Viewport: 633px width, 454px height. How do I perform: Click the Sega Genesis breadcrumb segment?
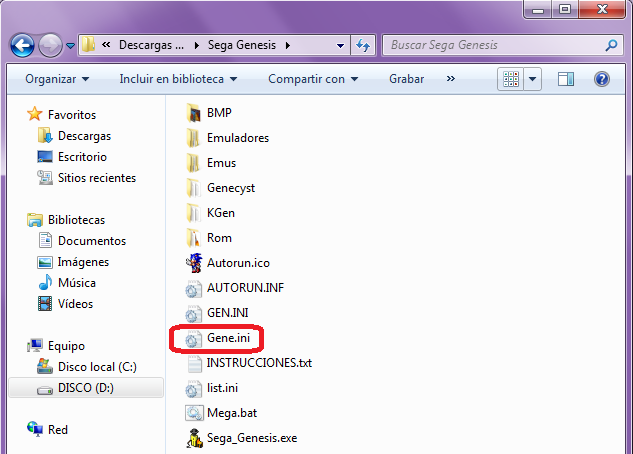[242, 45]
